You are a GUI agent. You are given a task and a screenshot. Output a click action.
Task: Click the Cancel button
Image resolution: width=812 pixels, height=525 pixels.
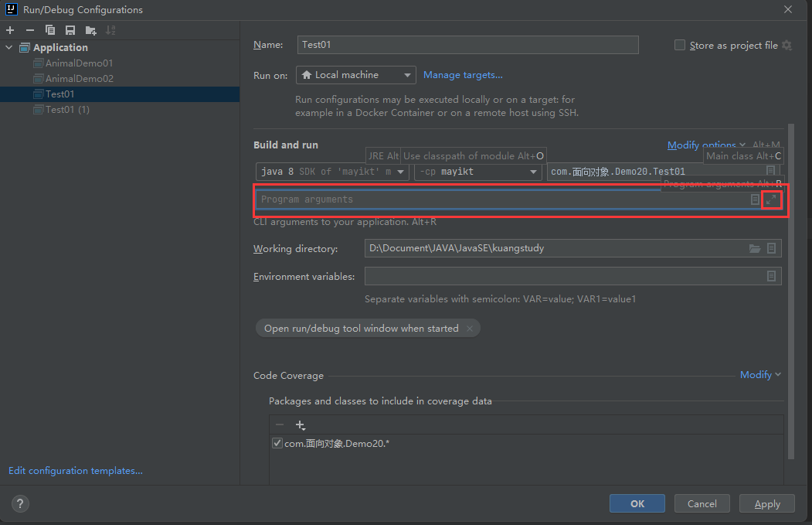tap(702, 504)
